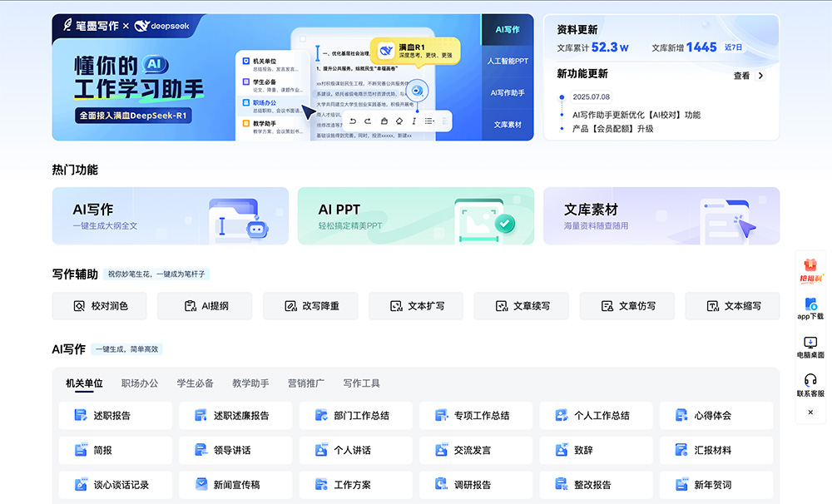Click the 部门工作总结 icon
832x504 pixels.
tap(321, 415)
